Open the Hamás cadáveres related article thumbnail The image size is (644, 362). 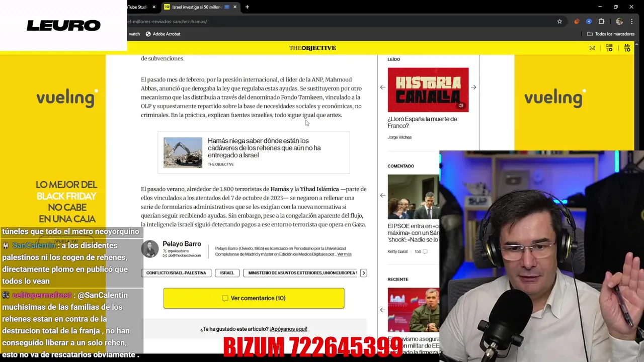tap(183, 152)
